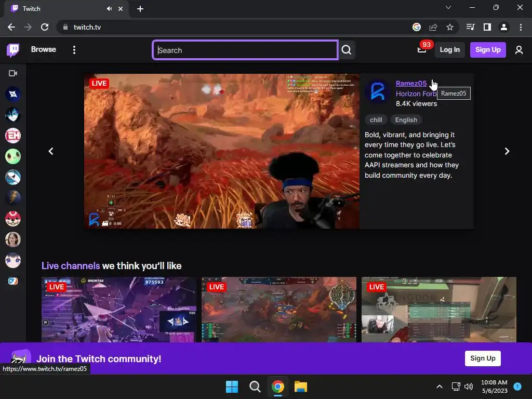
Task: Open the green blob sidebar channel avatar
Action: click(13, 156)
